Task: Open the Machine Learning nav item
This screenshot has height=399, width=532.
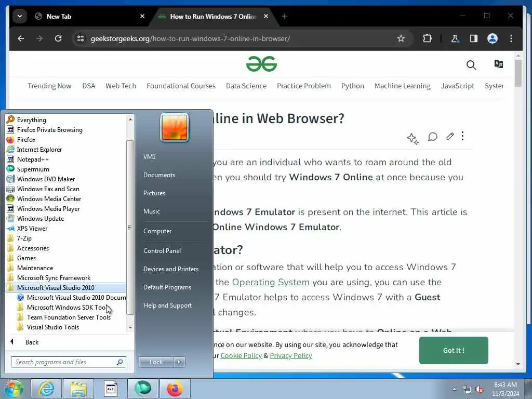Action: (x=403, y=86)
